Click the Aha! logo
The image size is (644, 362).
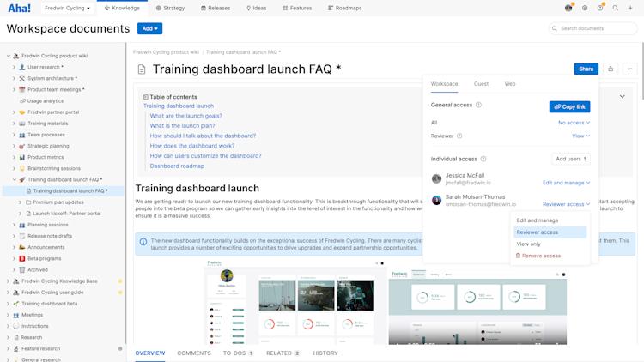pos(19,9)
